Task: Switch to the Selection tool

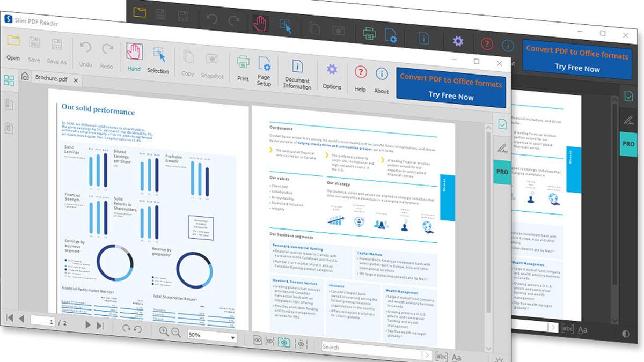Action: coord(157,54)
